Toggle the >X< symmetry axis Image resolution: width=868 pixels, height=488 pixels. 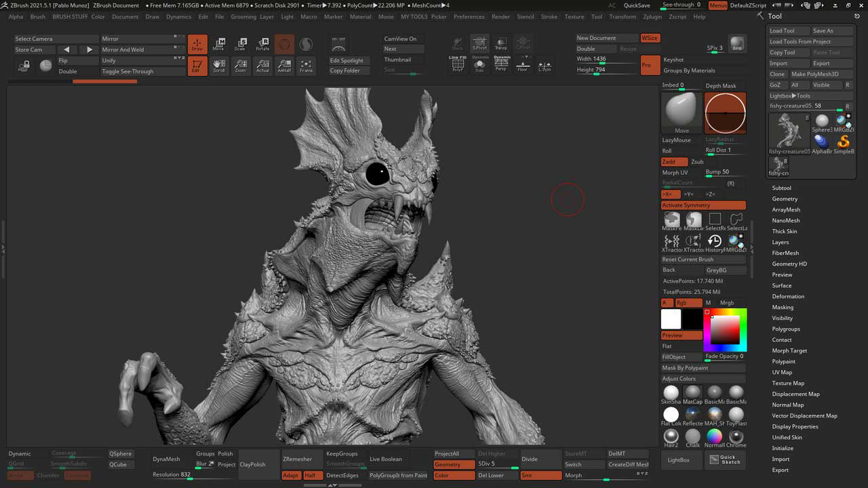pyautogui.click(x=670, y=195)
